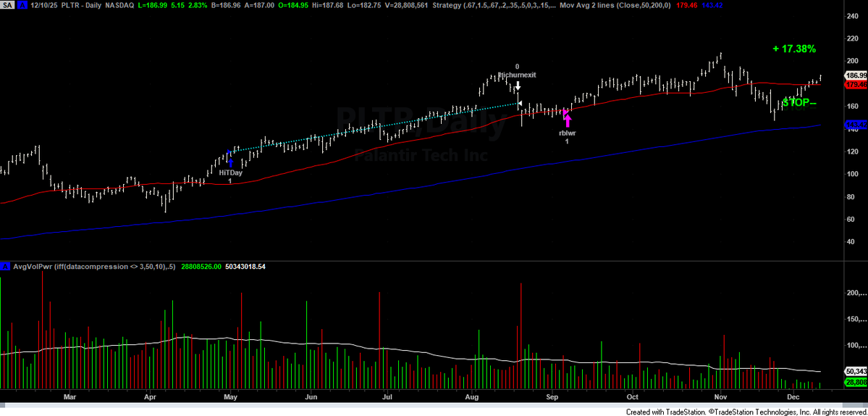The image size is (868, 416).
Task: Click the green STOP label
Action: [799, 102]
